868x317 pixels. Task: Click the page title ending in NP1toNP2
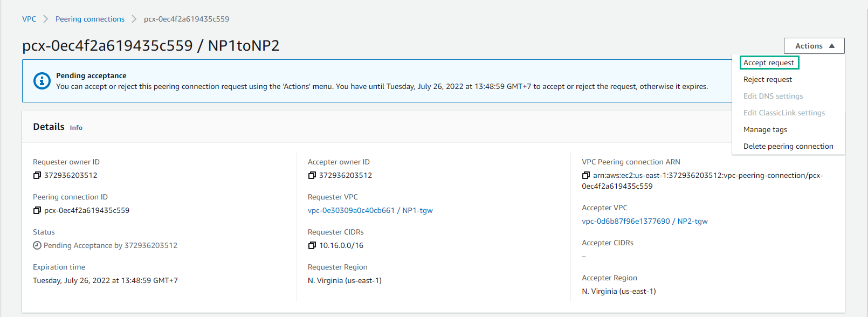click(151, 46)
